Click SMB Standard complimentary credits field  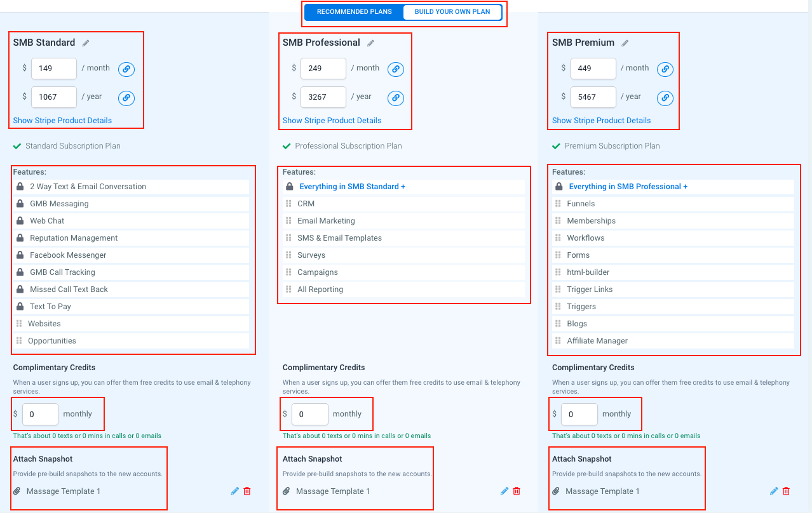(40, 414)
